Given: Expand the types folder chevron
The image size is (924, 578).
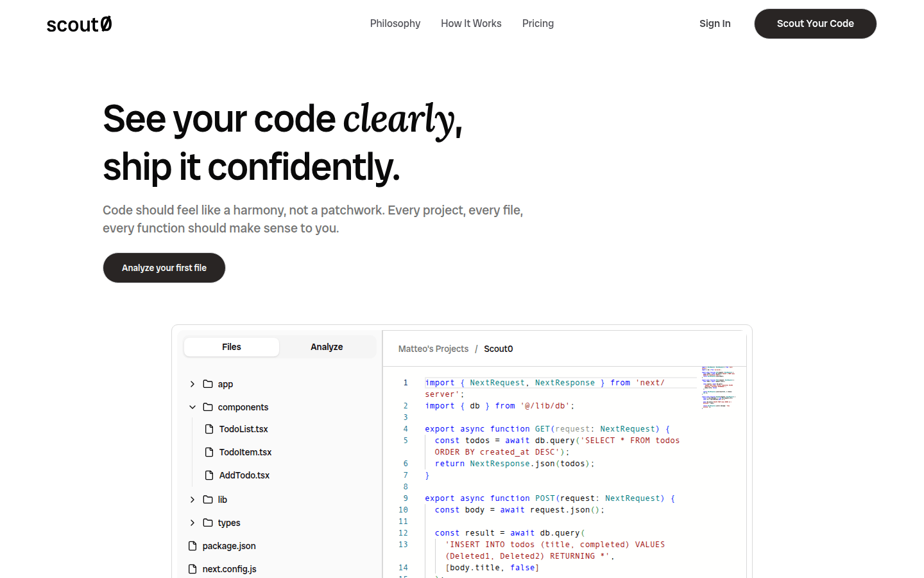Looking at the screenshot, I should pos(193,523).
